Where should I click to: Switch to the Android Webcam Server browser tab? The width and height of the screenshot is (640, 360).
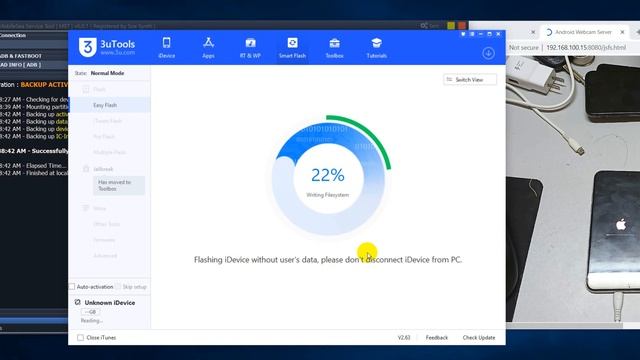point(583,32)
